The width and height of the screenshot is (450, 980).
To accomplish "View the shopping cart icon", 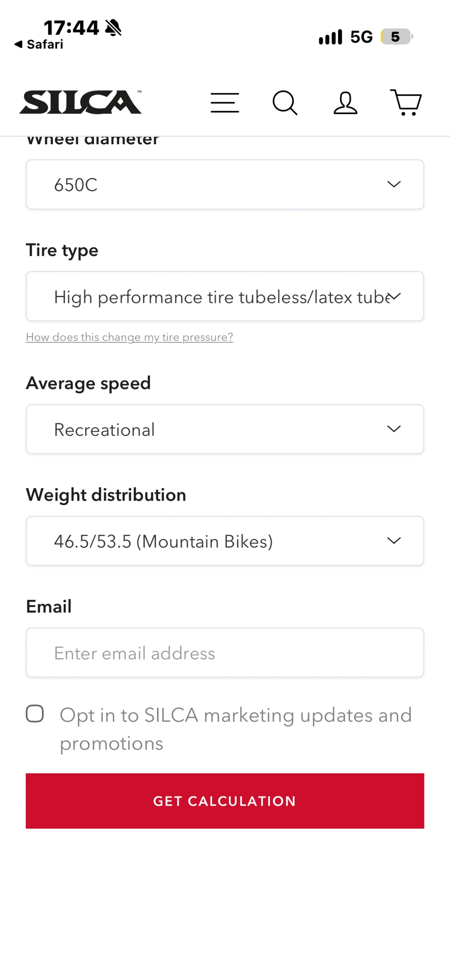I will pyautogui.click(x=406, y=103).
